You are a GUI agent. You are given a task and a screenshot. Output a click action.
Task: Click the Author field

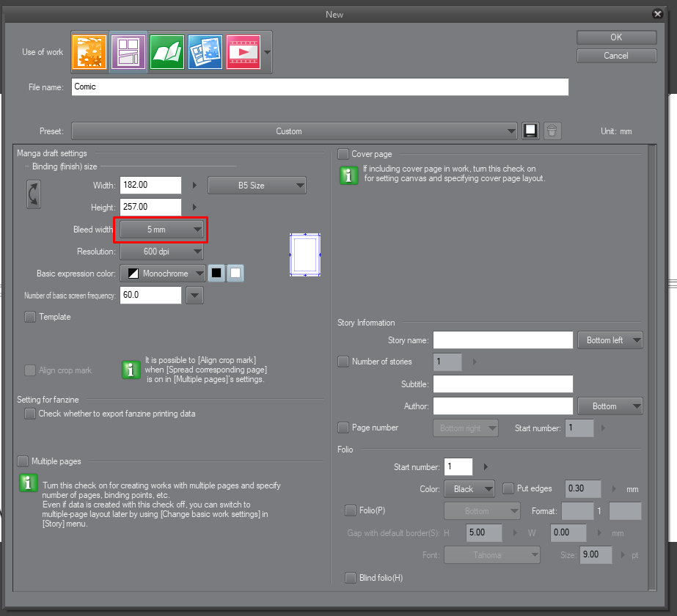point(503,406)
